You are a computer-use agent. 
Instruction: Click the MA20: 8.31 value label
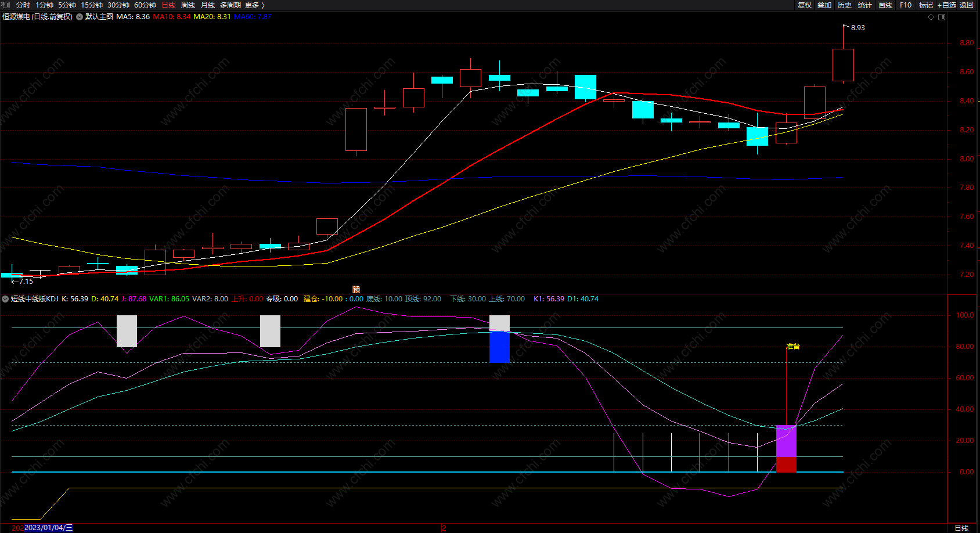tap(212, 17)
